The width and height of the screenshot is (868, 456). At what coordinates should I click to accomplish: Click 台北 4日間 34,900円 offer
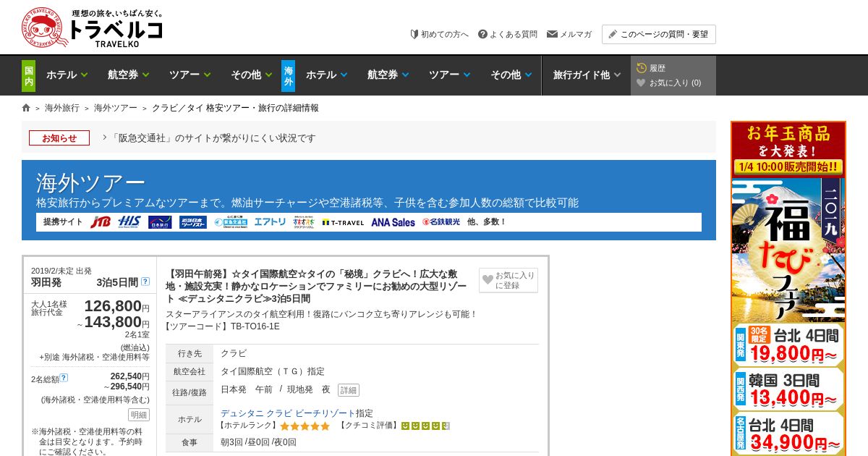788,433
